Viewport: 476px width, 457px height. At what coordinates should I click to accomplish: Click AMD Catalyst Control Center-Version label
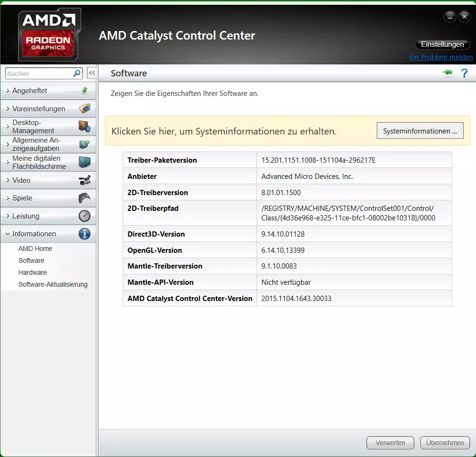click(x=190, y=299)
